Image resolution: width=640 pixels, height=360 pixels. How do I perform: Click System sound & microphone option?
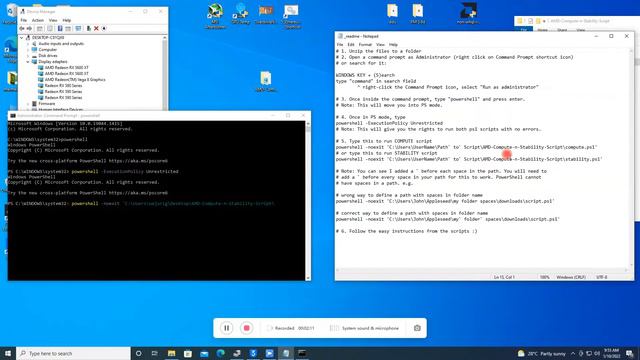tap(364, 328)
